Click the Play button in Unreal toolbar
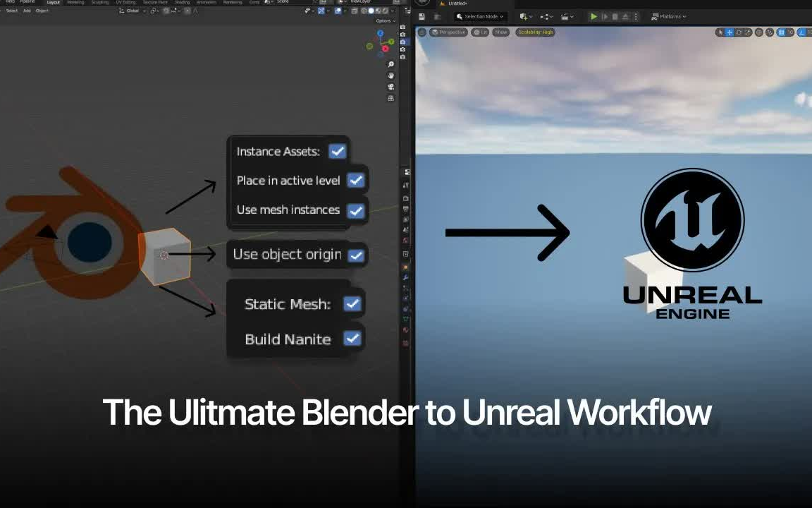This screenshot has width=812, height=508. click(594, 17)
